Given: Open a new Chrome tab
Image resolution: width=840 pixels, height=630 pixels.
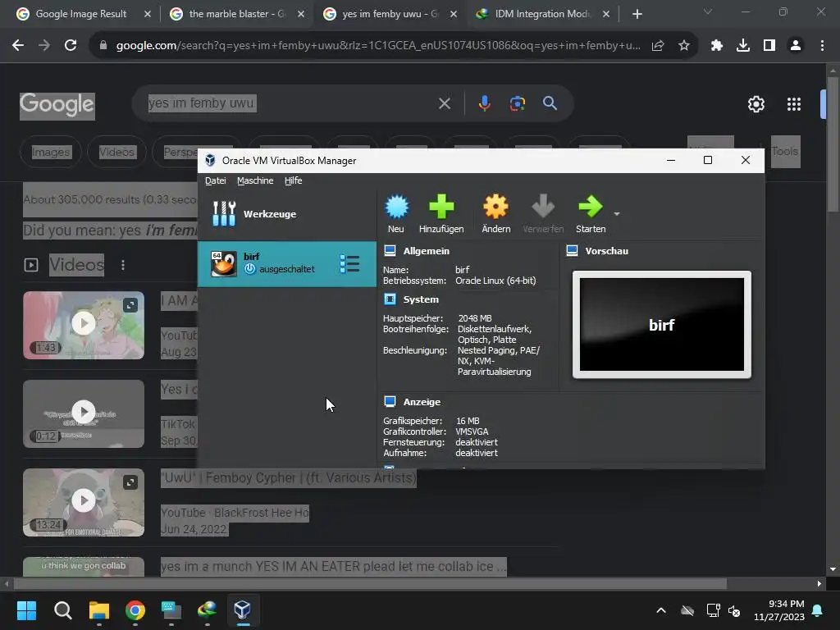Looking at the screenshot, I should point(637,14).
